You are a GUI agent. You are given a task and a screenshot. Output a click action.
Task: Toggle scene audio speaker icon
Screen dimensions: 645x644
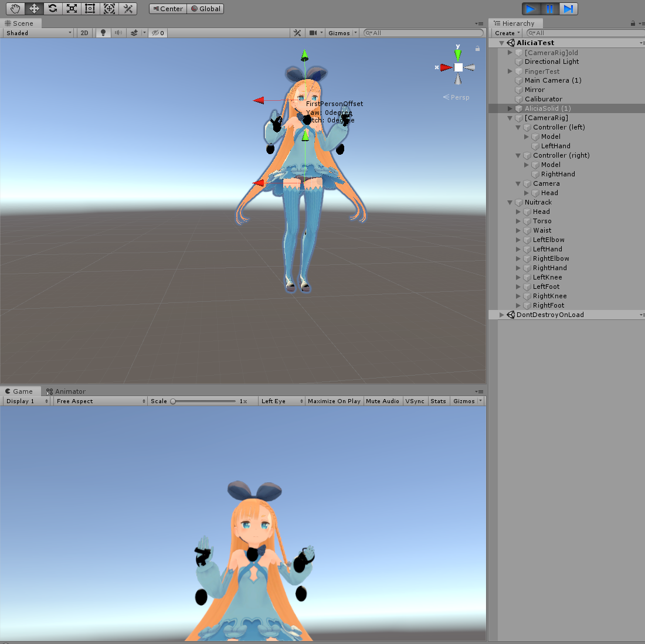pyautogui.click(x=118, y=33)
